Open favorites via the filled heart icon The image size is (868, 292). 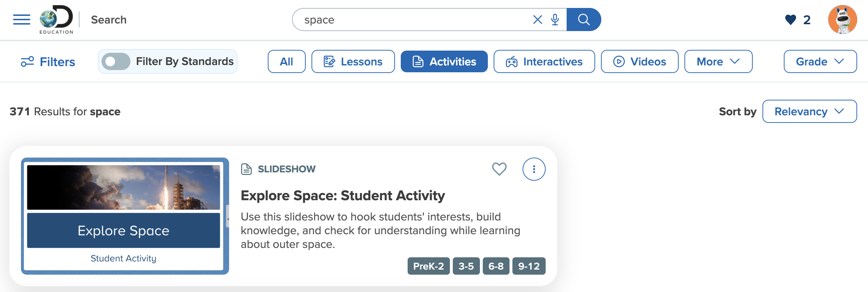pos(790,20)
